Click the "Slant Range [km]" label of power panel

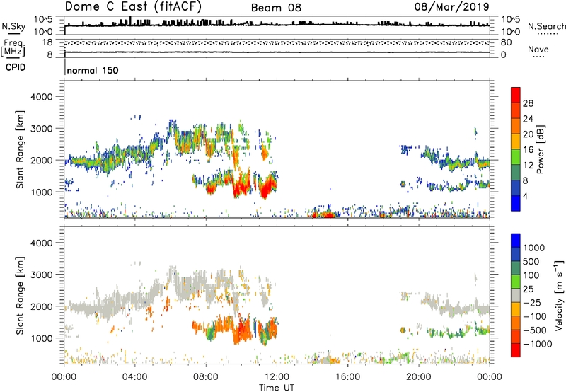(x=20, y=149)
